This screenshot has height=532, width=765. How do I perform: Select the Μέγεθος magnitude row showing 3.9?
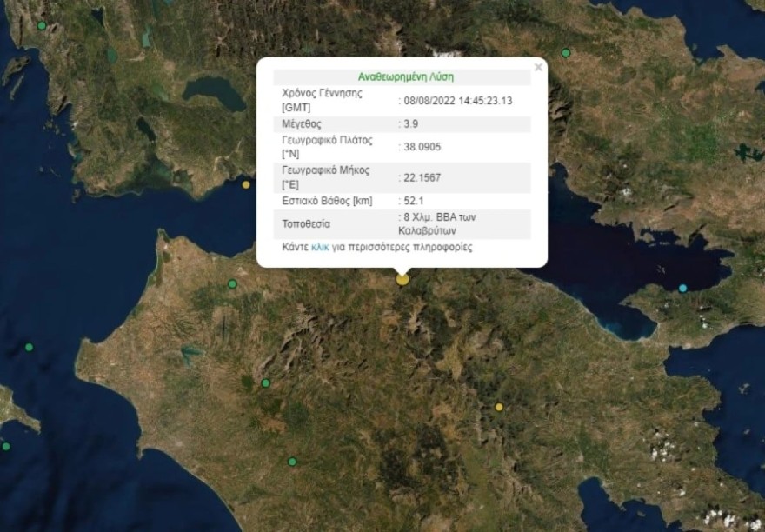pyautogui.click(x=405, y=123)
